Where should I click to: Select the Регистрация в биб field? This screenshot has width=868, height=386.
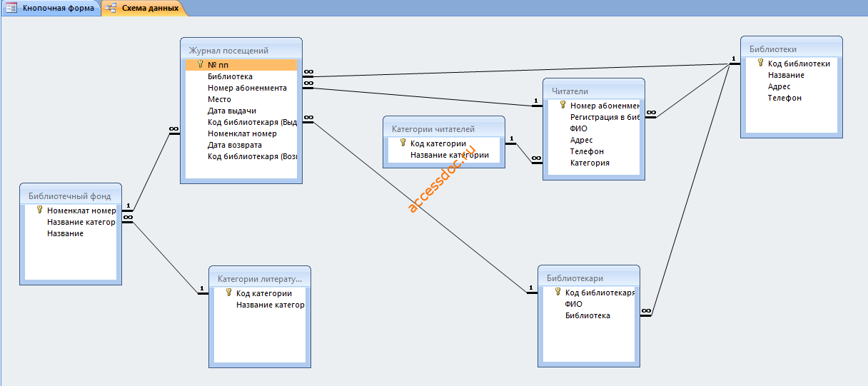[x=593, y=117]
